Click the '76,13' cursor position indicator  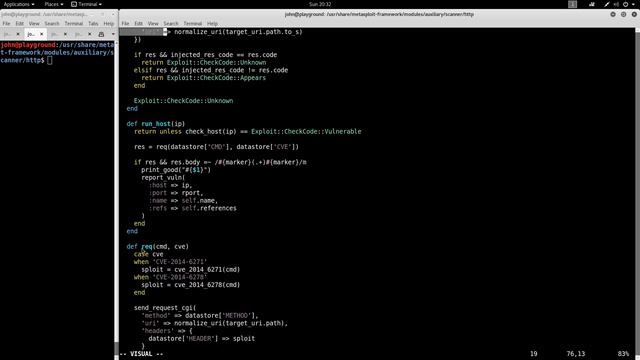576,354
